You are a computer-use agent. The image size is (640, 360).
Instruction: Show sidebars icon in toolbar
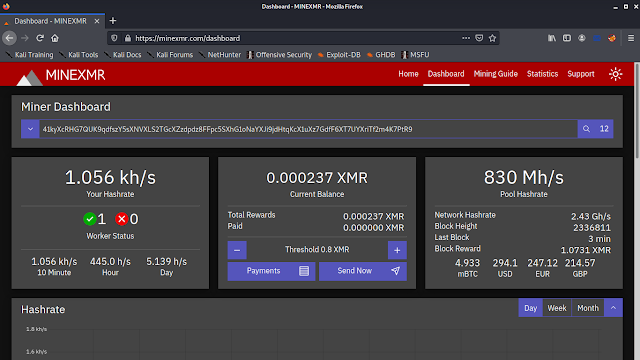(x=567, y=38)
